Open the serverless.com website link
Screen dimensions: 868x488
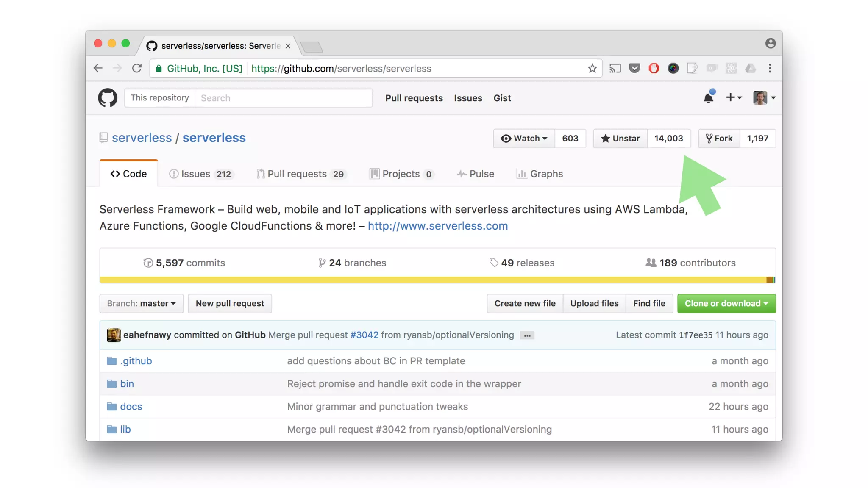pyautogui.click(x=437, y=226)
